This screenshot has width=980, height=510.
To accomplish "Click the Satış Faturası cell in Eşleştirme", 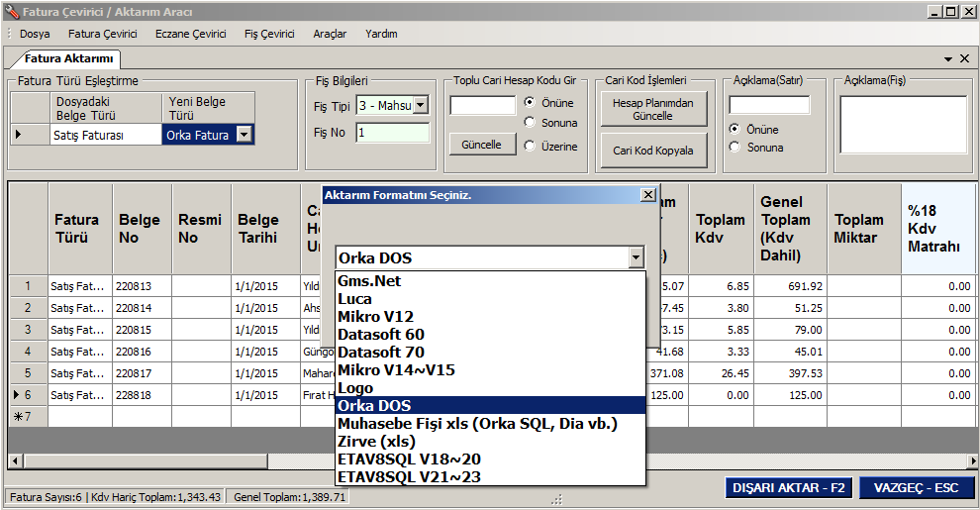I will click(106, 135).
